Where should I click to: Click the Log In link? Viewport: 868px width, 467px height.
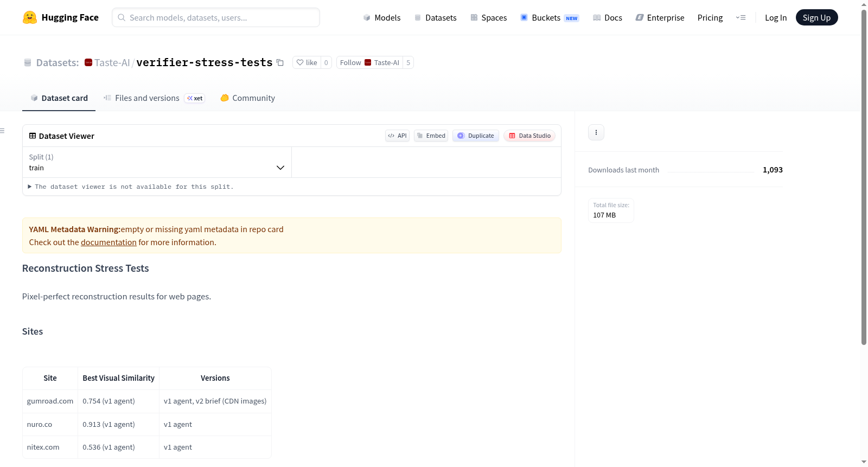776,17
